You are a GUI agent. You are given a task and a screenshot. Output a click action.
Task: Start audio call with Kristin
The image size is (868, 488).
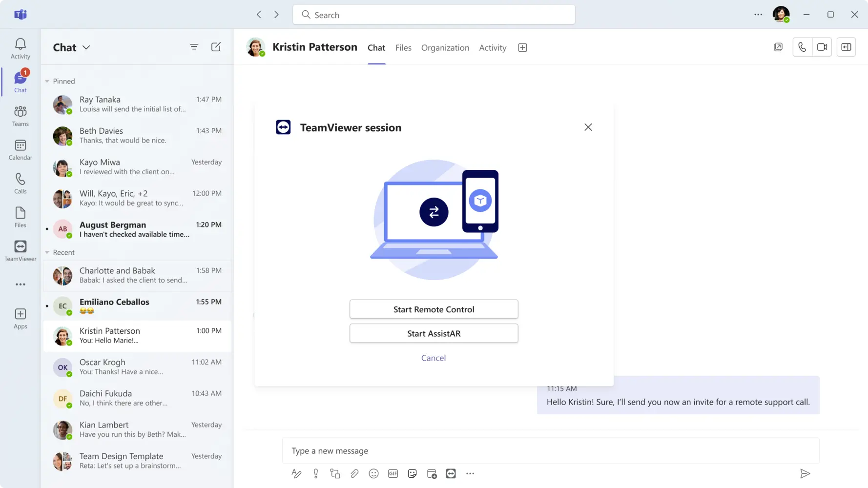pos(802,47)
